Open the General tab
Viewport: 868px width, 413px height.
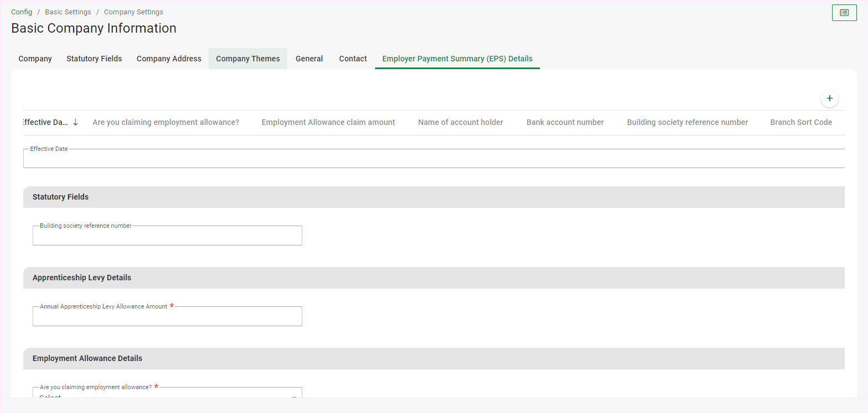coord(309,59)
